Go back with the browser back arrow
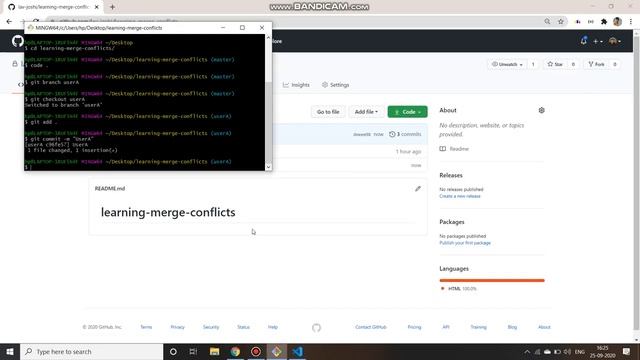 tap(9, 22)
